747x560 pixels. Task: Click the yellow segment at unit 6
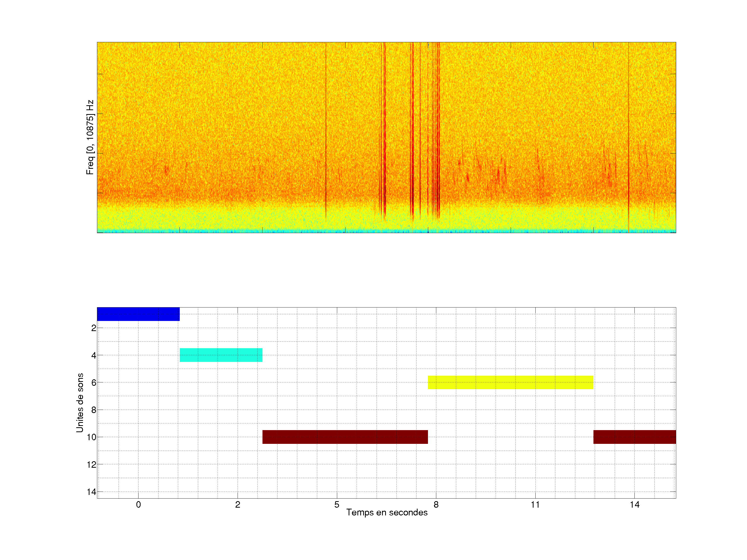coord(510,382)
